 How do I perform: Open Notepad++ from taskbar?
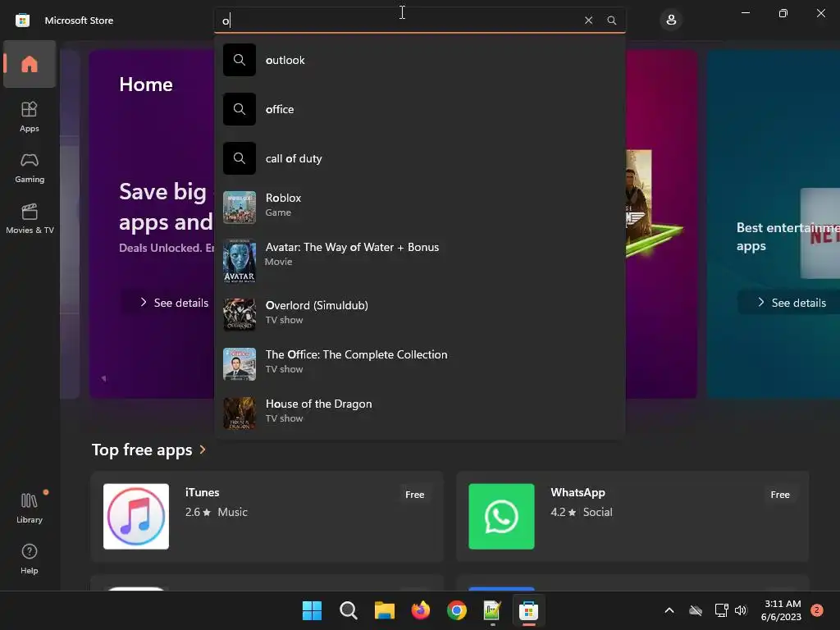pyautogui.click(x=493, y=610)
